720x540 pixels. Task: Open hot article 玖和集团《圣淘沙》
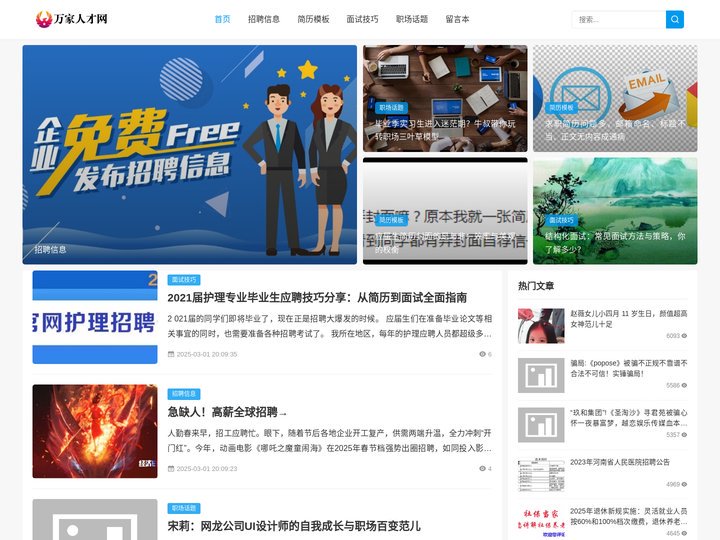[x=629, y=418]
